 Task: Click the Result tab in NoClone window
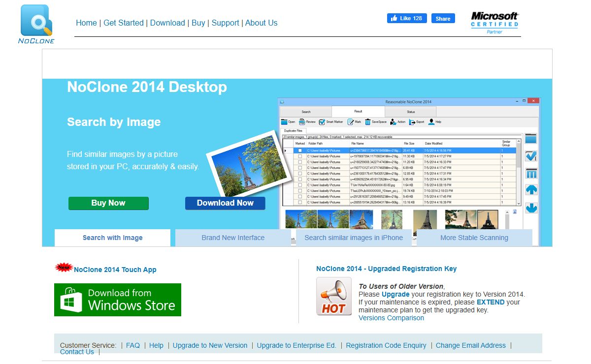pos(358,111)
